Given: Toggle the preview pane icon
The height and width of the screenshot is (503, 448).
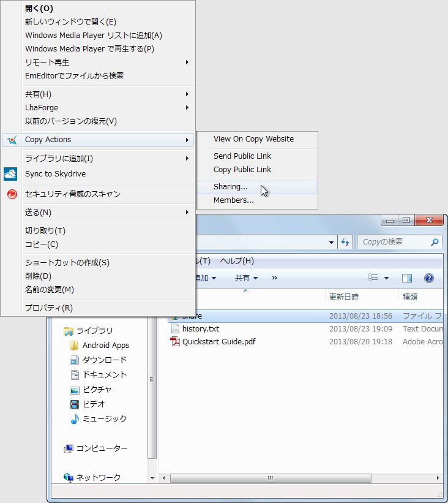Looking at the screenshot, I should tap(407, 278).
